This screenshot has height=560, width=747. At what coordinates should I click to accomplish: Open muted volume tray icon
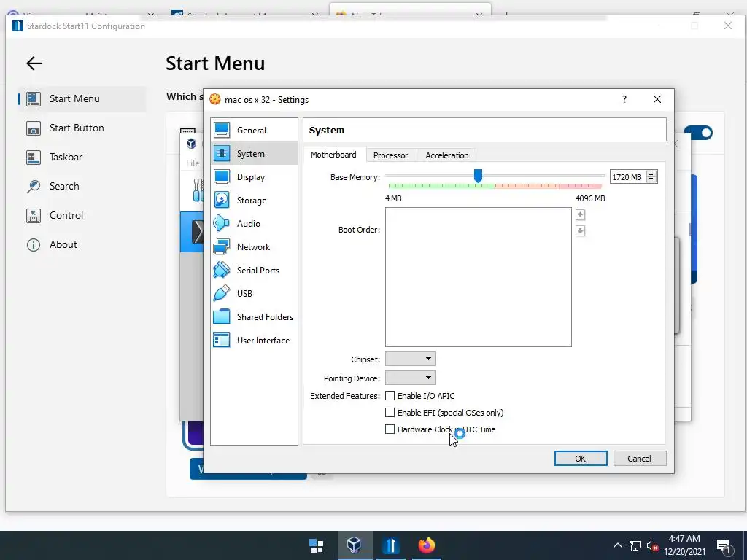(652, 545)
